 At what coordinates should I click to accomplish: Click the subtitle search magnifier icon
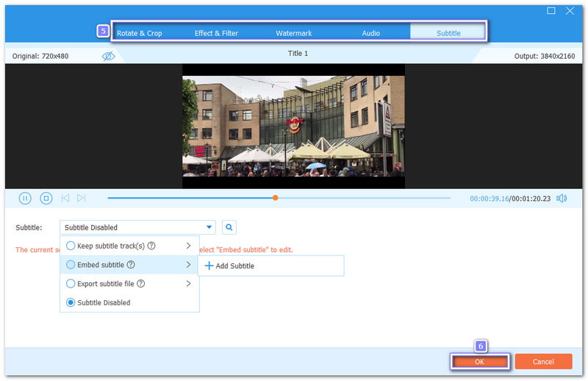[x=229, y=227]
